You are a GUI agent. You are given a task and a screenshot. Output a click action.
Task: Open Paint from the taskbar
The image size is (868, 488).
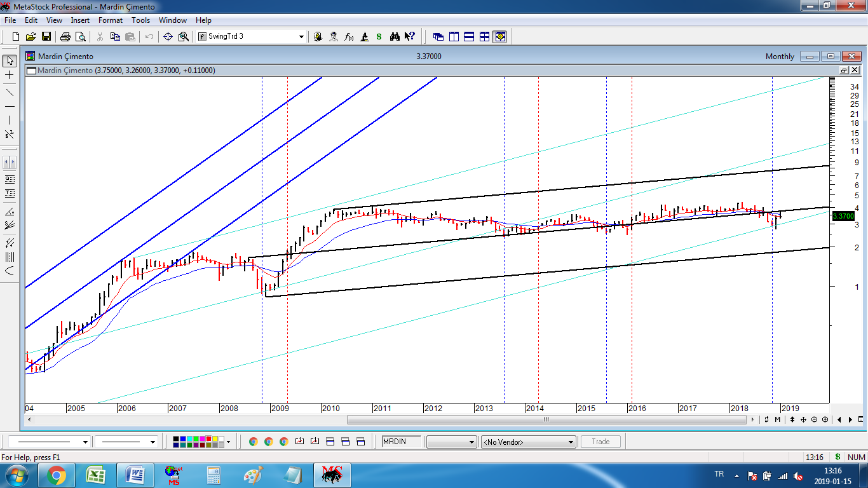[253, 475]
